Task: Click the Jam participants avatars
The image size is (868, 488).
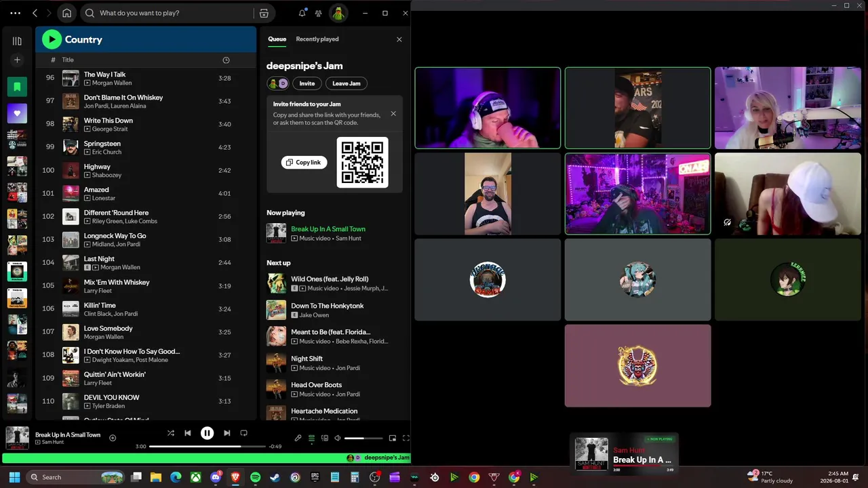Action: (278, 83)
